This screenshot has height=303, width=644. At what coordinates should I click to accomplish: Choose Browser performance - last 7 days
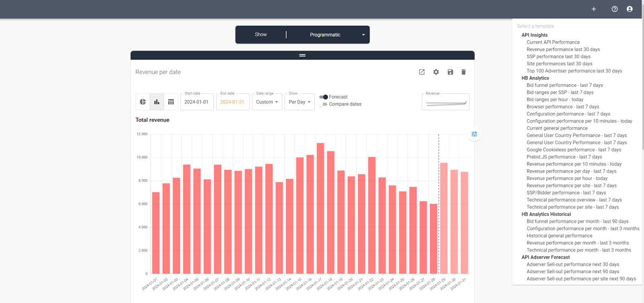(563, 107)
